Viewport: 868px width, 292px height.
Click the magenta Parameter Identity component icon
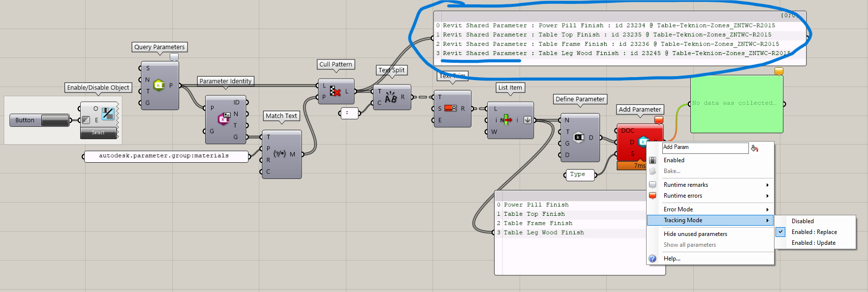point(224,118)
